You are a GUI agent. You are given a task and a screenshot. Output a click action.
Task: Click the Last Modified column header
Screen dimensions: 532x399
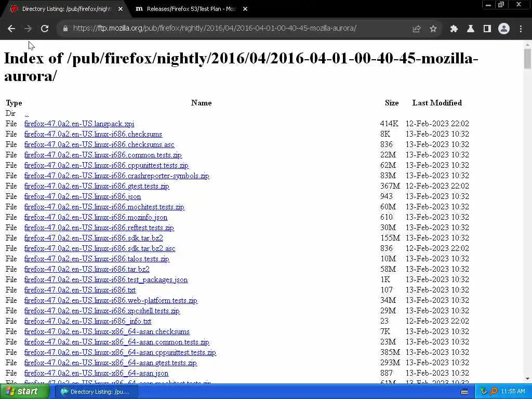(437, 103)
